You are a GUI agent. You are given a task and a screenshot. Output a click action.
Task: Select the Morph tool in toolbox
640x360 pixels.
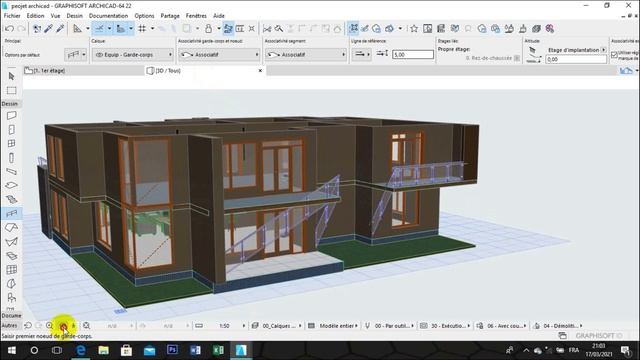[11, 284]
